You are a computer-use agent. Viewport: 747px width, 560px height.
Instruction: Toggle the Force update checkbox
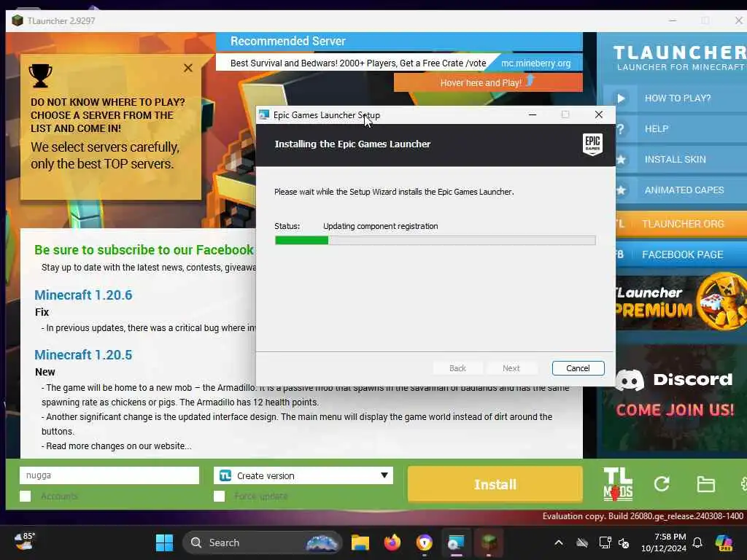pos(219,496)
